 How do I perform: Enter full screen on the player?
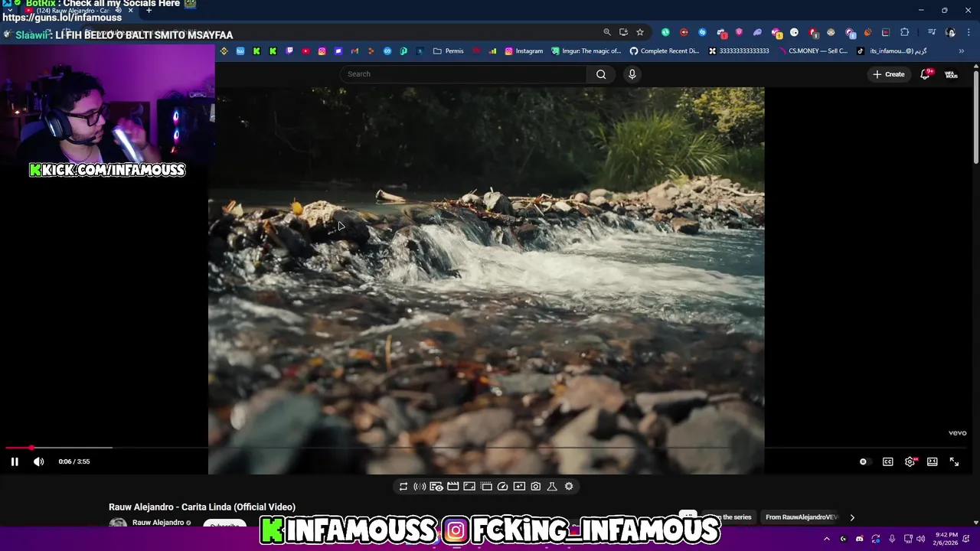point(954,461)
